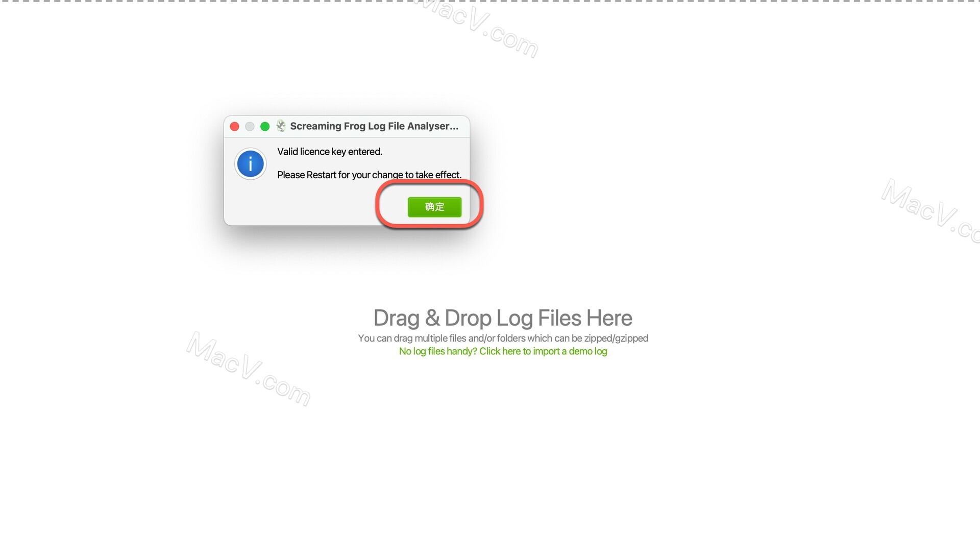
Task: Click the Drag and Drop log files area
Action: pos(502,317)
